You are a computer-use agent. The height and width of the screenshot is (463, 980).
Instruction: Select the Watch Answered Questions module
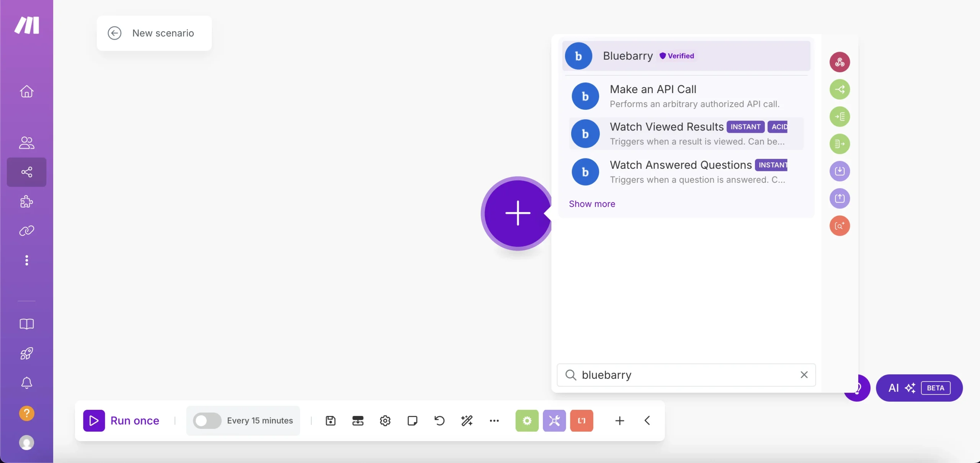tap(686, 172)
